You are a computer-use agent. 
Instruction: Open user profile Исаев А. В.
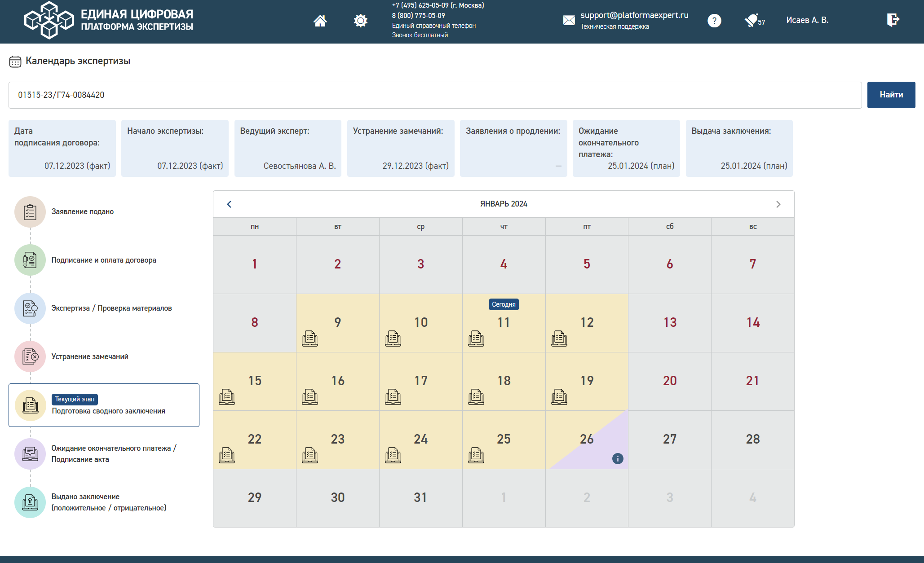[x=807, y=20]
